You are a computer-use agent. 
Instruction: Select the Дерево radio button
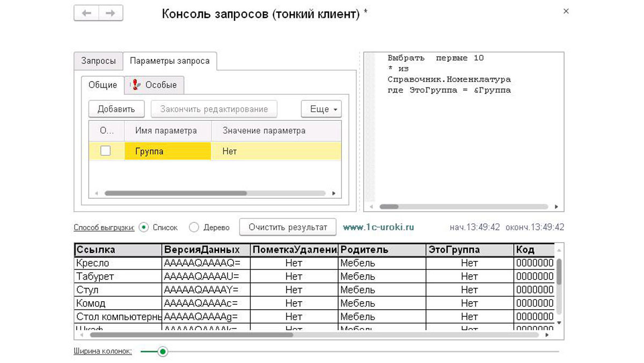[x=194, y=227]
